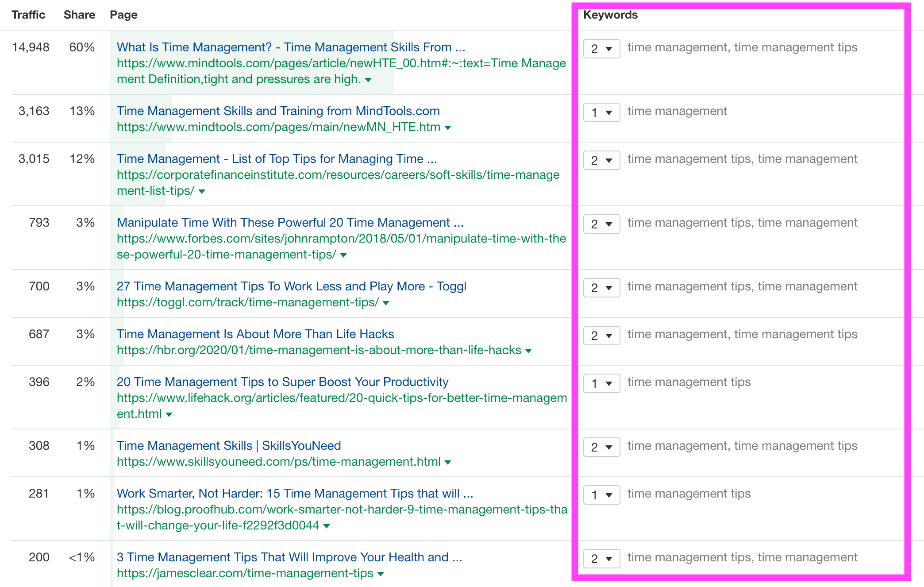Image resolution: width=924 pixels, height=587 pixels.
Task: Open keyword dropdown showing '1' for the Lifehack row
Action: tap(601, 383)
